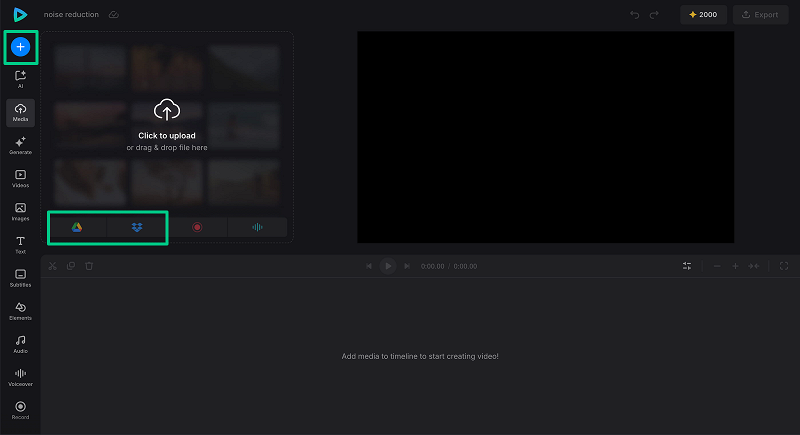Open the Generate panel
800x435 pixels.
pyautogui.click(x=20, y=145)
